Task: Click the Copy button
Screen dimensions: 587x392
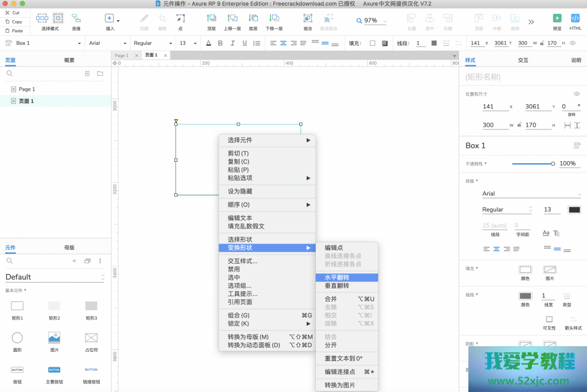Action: coord(15,21)
